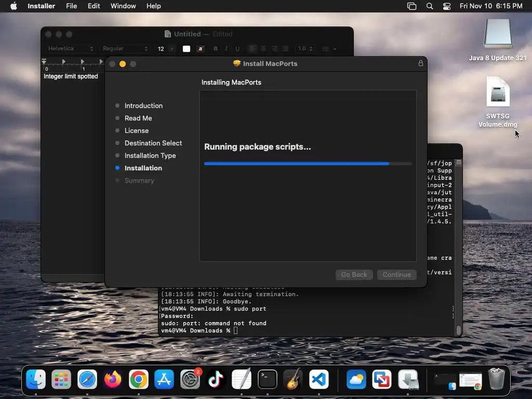Click the 'Integer limit spotted' text in TextEdit
The image size is (532, 399).
pyautogui.click(x=71, y=76)
